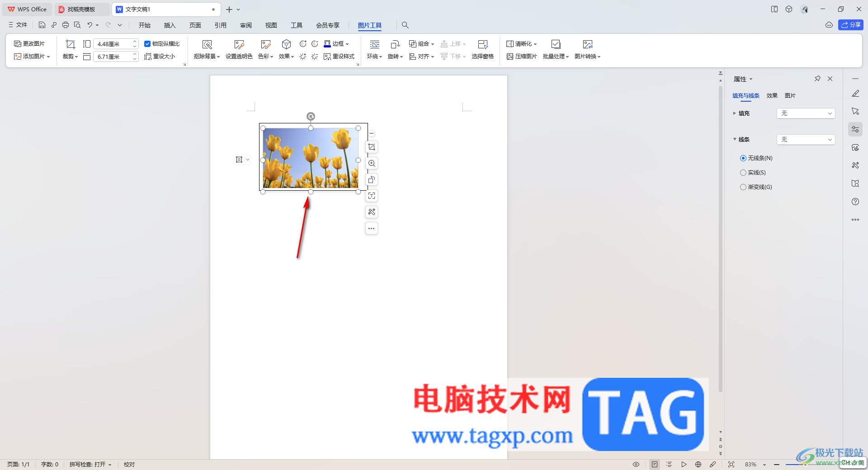
Task: Switch to outline view in status bar
Action: [669, 464]
